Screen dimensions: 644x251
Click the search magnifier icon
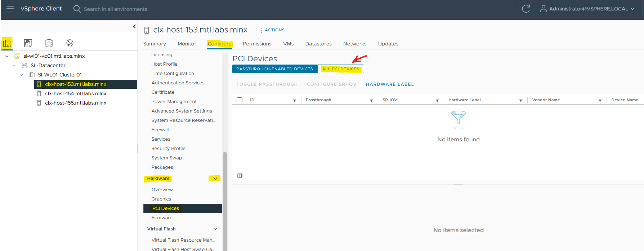tap(77, 9)
